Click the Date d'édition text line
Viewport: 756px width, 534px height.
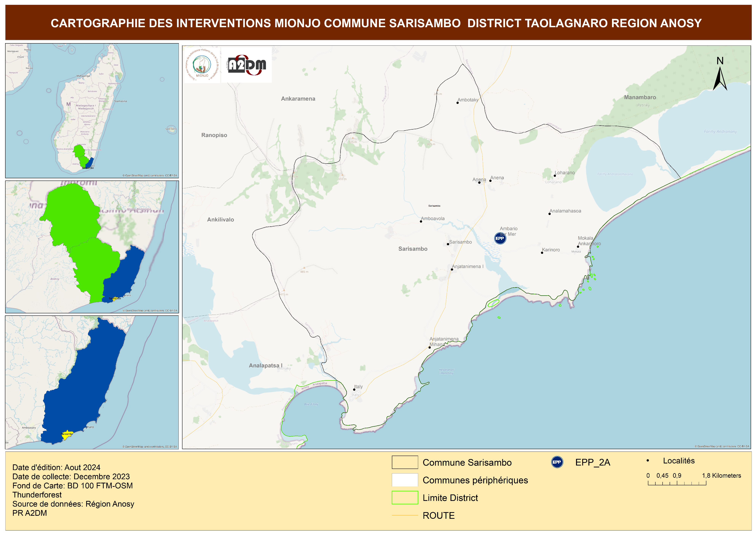[x=56, y=467]
